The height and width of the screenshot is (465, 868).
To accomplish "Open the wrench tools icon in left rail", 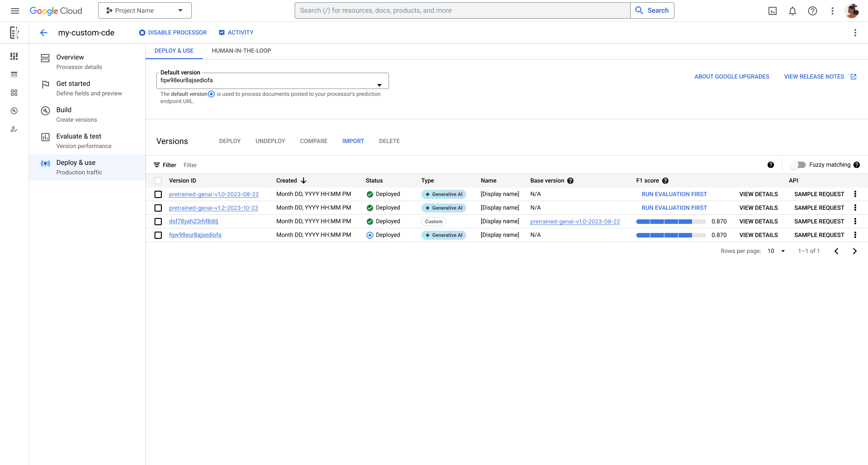I will [14, 111].
